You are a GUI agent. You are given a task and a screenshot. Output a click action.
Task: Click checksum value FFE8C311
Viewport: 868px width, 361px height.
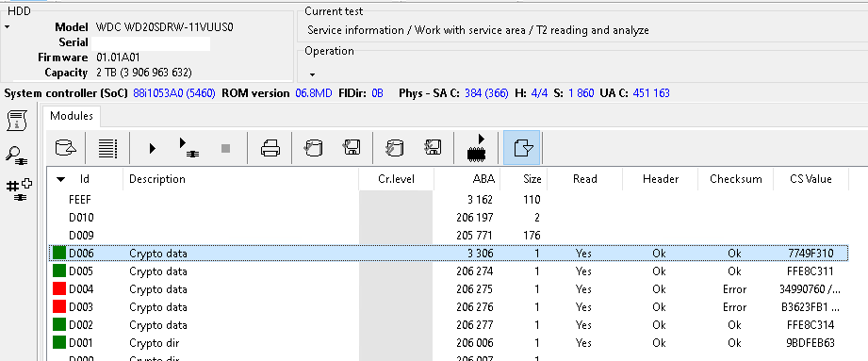811,271
